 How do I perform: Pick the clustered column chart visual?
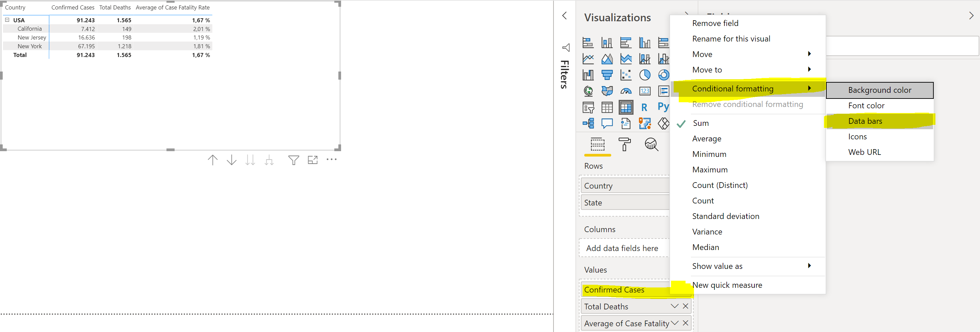[644, 43]
